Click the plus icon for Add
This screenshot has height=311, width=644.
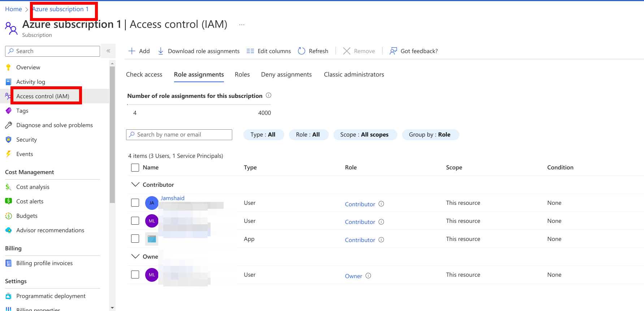[132, 51]
